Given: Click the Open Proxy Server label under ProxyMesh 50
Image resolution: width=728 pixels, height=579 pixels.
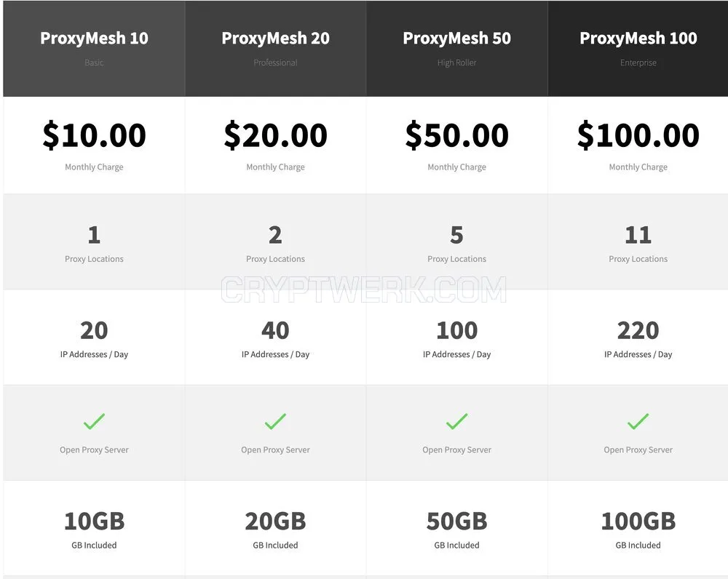Looking at the screenshot, I should (457, 450).
